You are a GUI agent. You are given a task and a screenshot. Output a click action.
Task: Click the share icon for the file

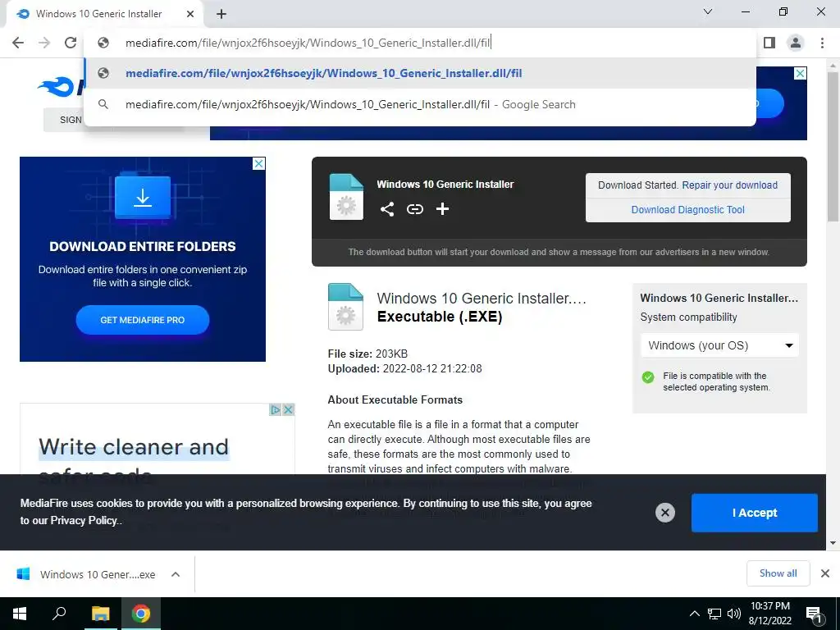tap(387, 209)
